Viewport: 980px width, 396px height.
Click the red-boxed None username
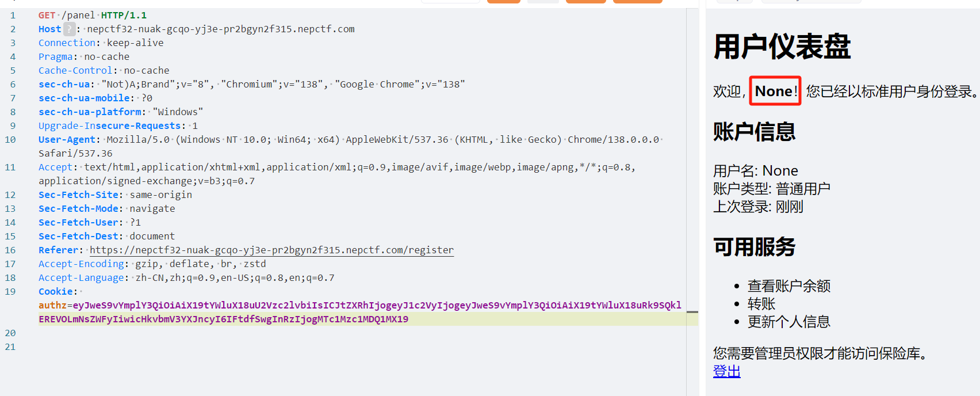[x=774, y=91]
